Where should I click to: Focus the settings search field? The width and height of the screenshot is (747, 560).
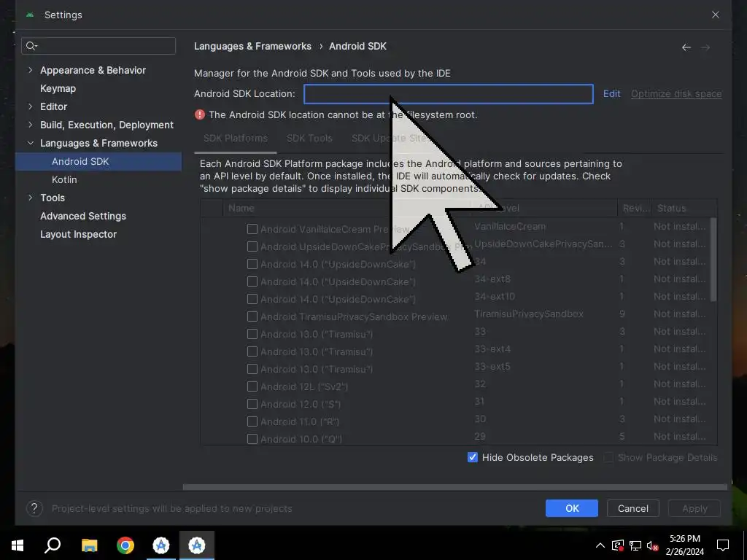[98, 46]
